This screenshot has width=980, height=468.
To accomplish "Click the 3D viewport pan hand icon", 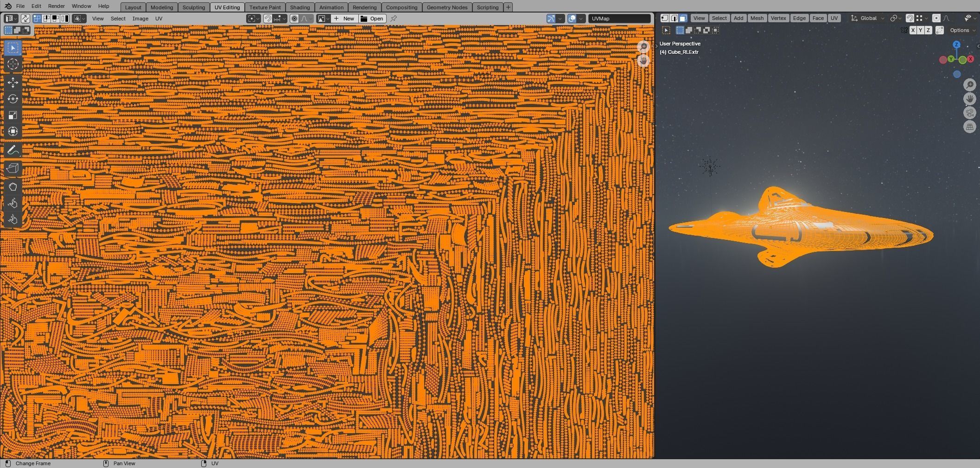I will (970, 99).
